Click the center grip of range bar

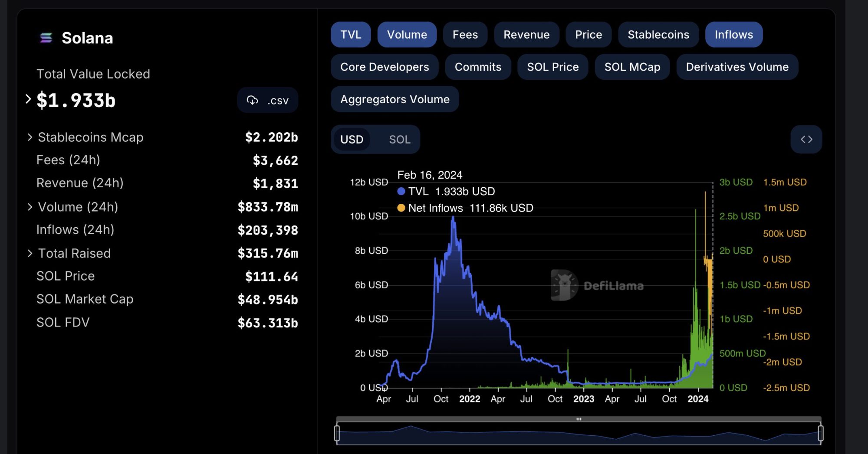point(579,419)
